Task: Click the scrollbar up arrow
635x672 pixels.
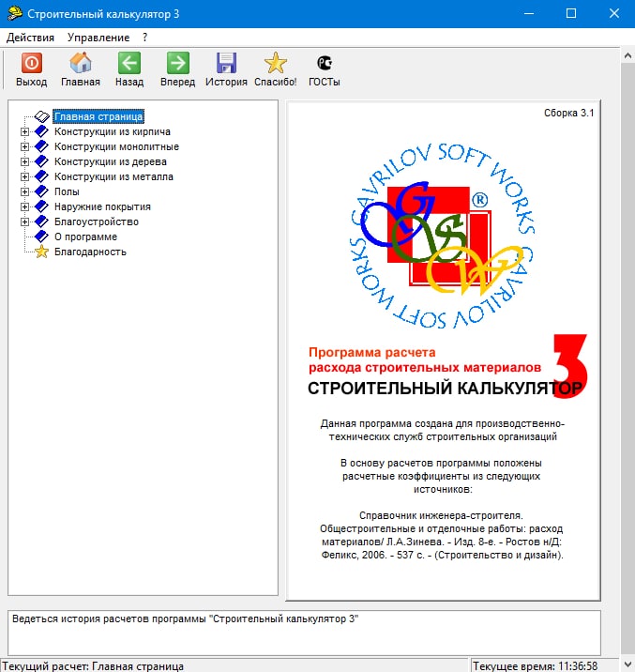Action: pos(627,55)
